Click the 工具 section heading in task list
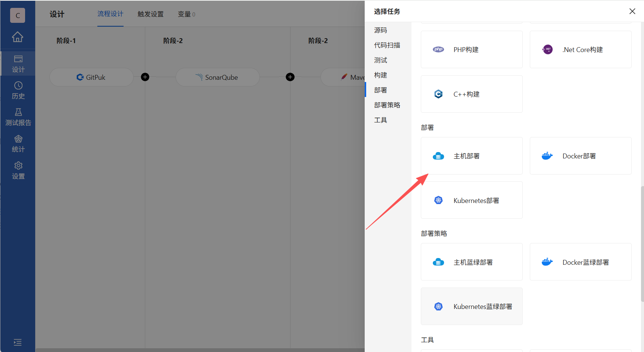The height and width of the screenshot is (352, 644). point(427,340)
